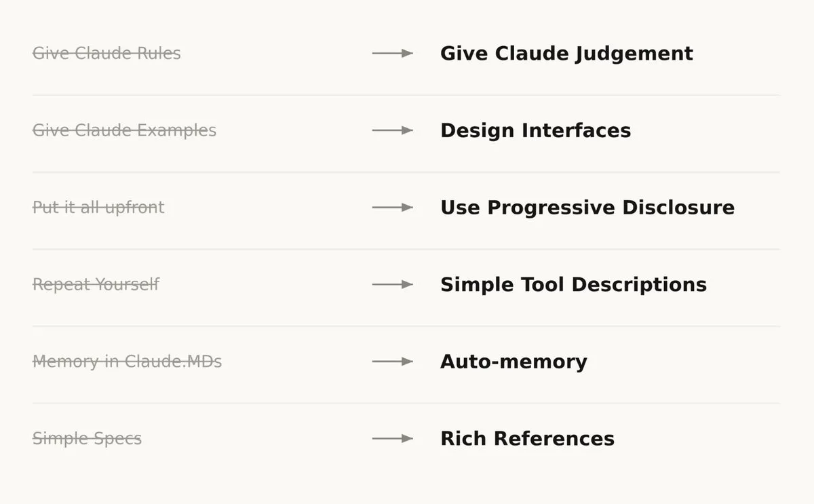814x504 pixels.
Task: Click the arrow pointing to Auto-memory
Action: (x=392, y=362)
